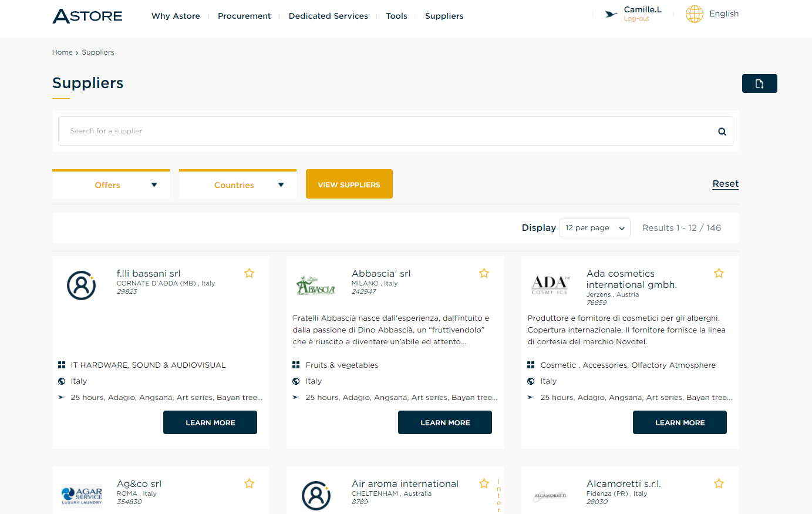This screenshot has height=514, width=812.
Task: Click IT HARDWARE, SOUND & AUDIOVISUAL text
Action: click(x=149, y=365)
